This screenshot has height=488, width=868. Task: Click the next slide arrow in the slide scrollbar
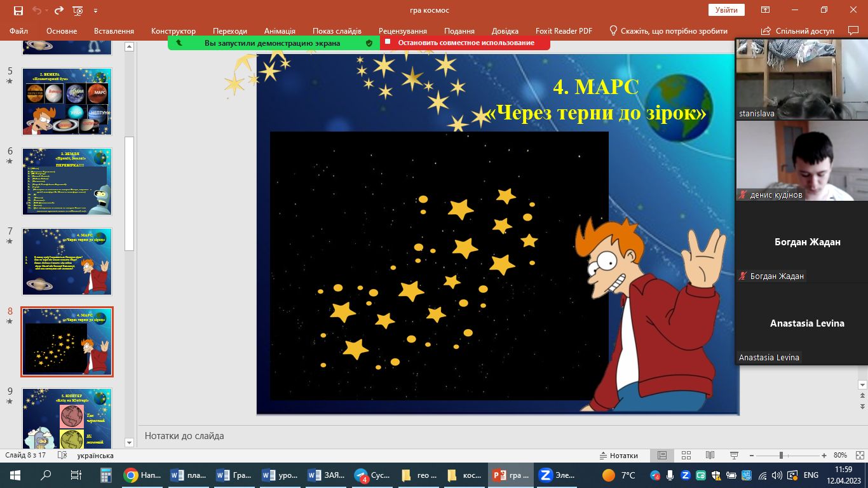tap(862, 406)
